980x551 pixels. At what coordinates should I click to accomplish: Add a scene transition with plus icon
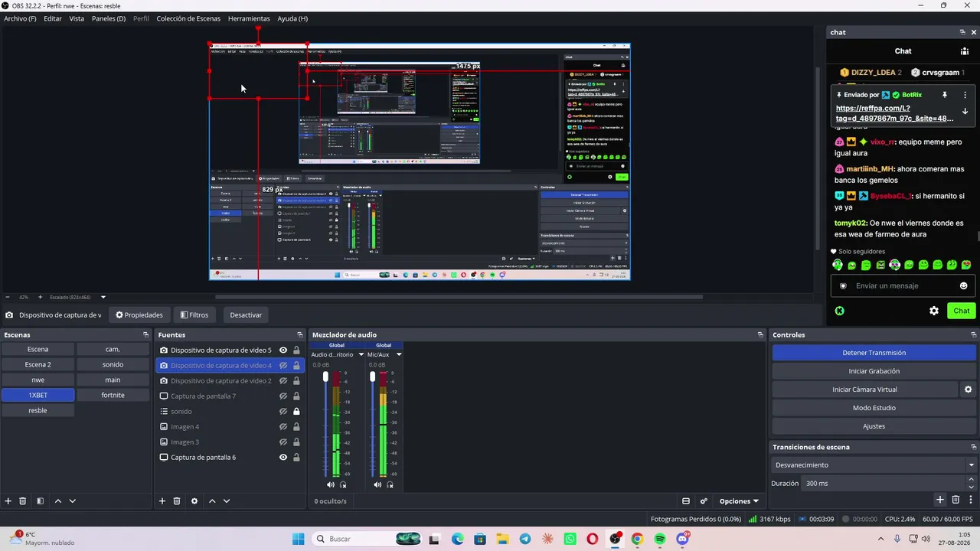[940, 500]
